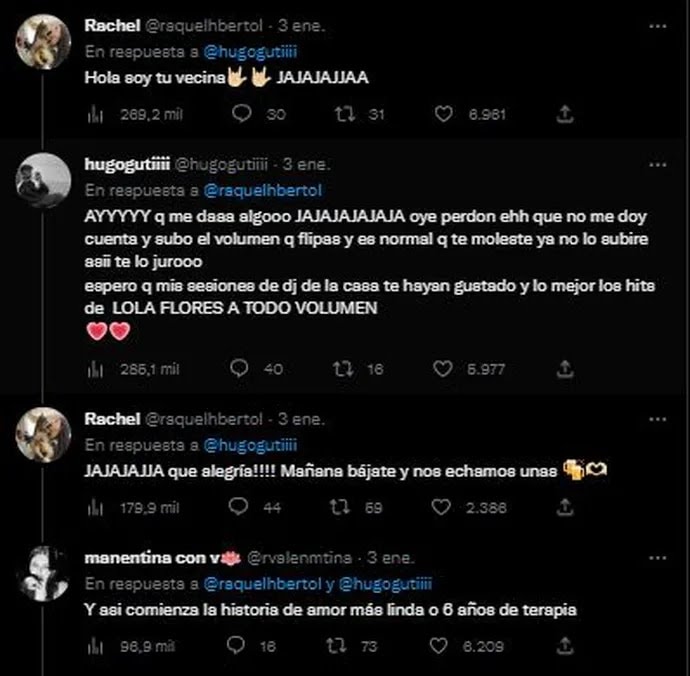Open manentina con v's profile avatar
690x676 pixels.
pos(43,573)
